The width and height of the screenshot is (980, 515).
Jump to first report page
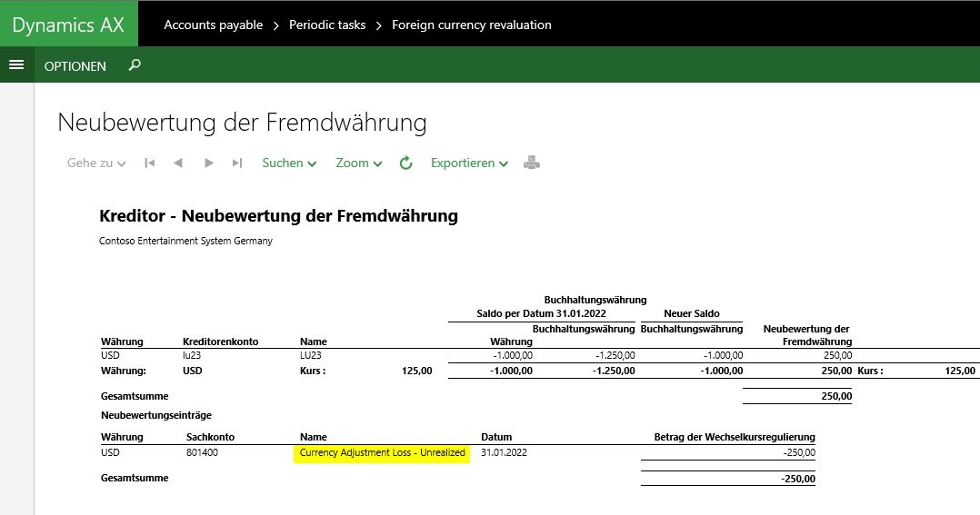click(150, 163)
